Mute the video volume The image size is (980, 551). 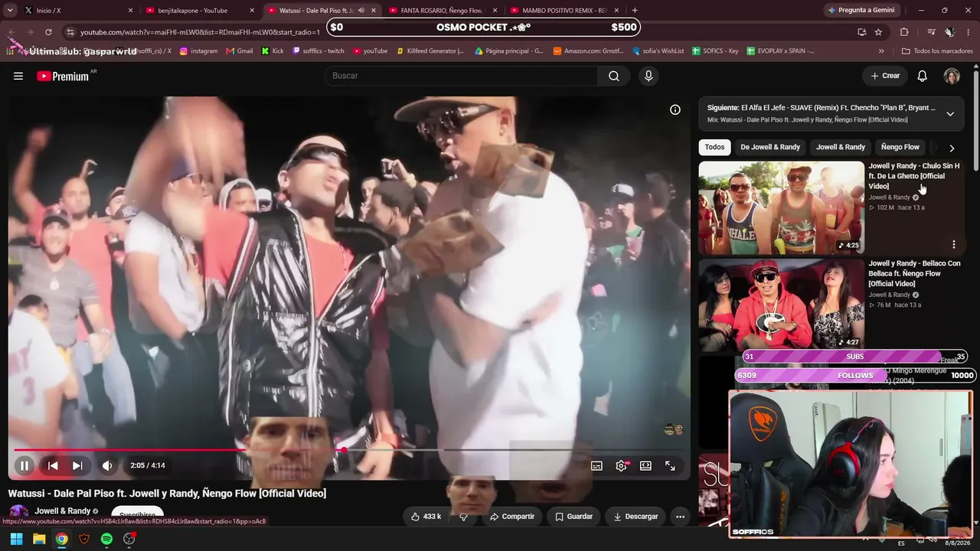(x=107, y=465)
